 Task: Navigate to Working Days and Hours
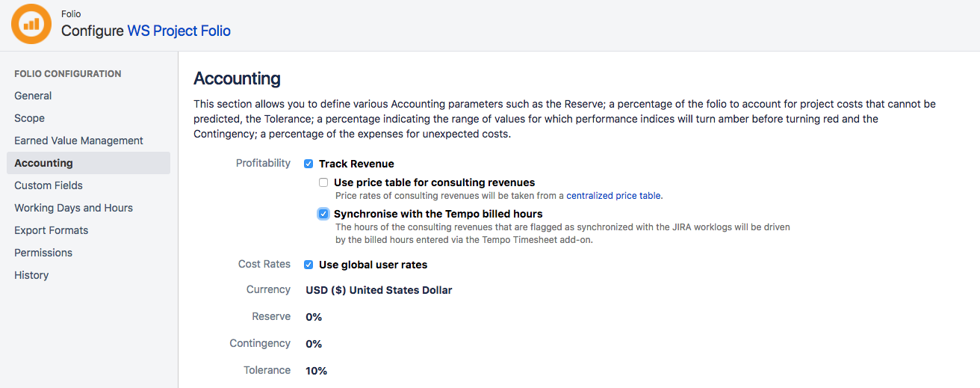tap(73, 208)
